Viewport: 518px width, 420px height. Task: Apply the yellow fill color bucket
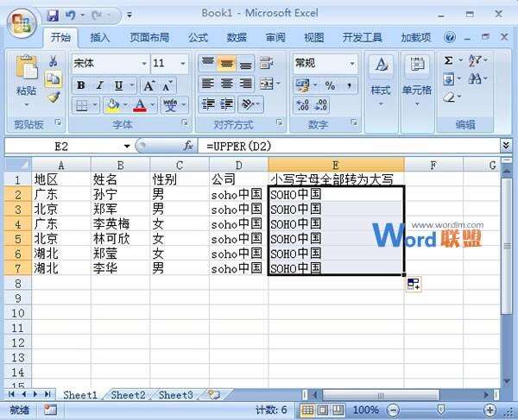(112, 105)
